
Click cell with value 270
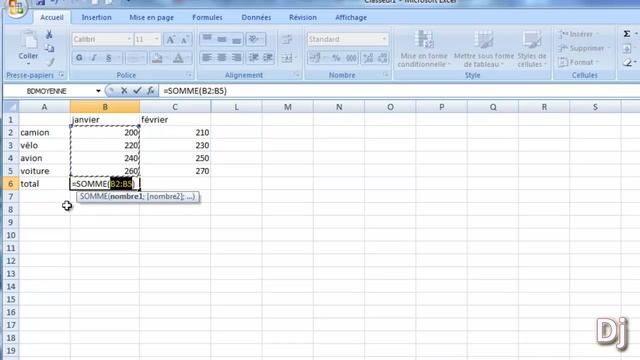tap(175, 171)
